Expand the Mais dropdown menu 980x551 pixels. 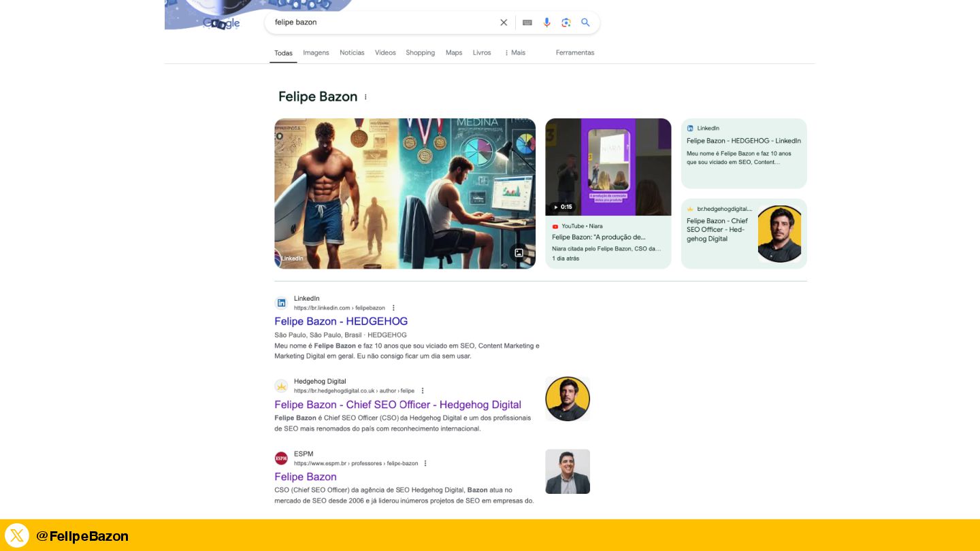pyautogui.click(x=515, y=52)
